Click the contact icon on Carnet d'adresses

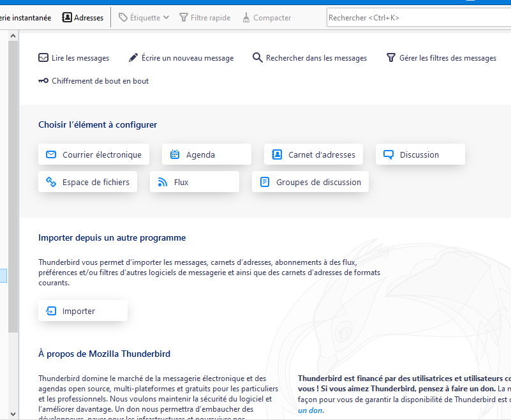[277, 154]
